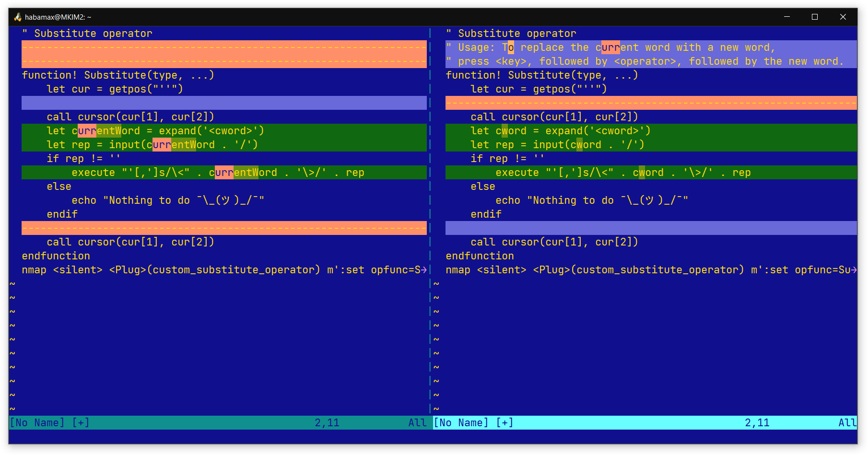Click 'function! Substitute(type, ...)' in right pane
Screen dimensions: 868x455
pyautogui.click(x=542, y=75)
